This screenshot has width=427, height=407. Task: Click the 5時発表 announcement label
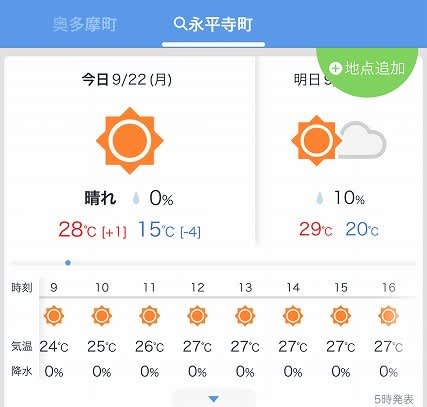click(394, 399)
